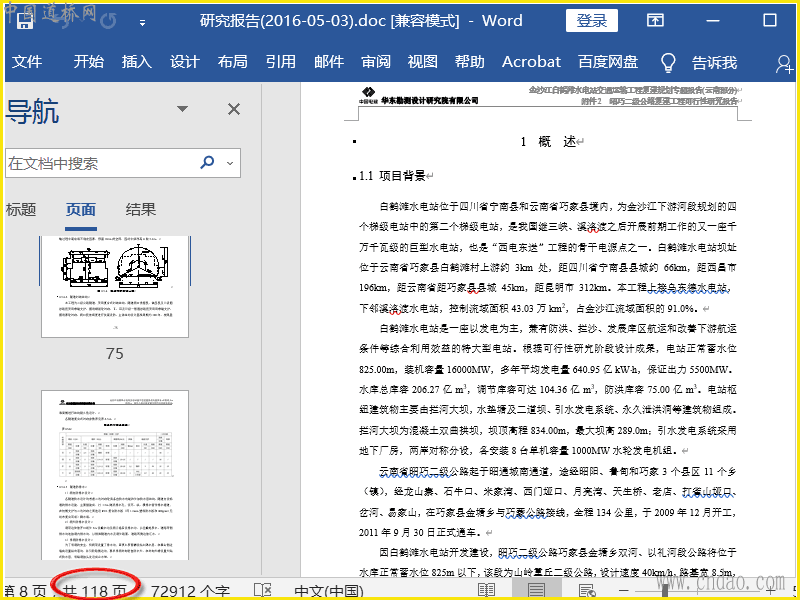Click the 告诉我 search box label
Screen dimensions: 800x600
[714, 62]
